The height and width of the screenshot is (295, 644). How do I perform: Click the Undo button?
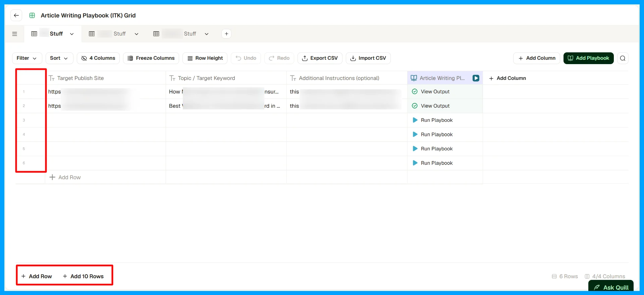(x=246, y=58)
